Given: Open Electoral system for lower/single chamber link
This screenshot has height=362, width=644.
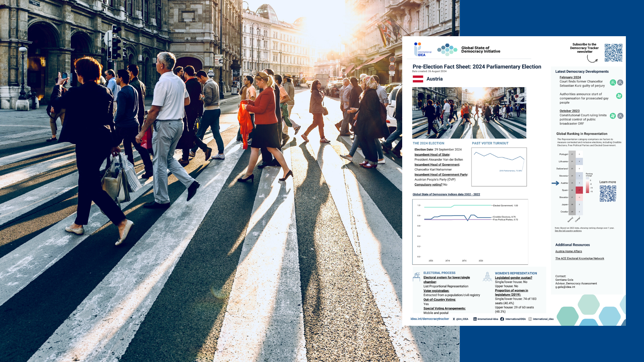Looking at the screenshot, I should click(x=446, y=280).
